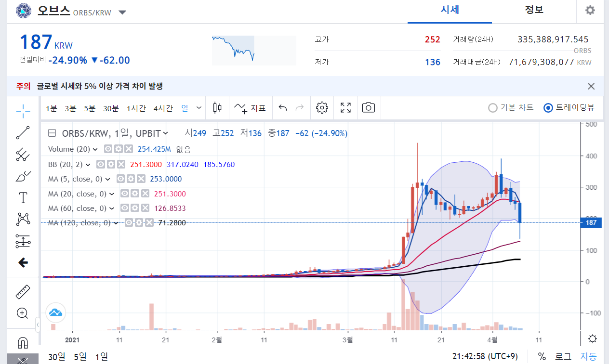Screen dimensions: 609x364
Task: Hide the Volume (20) indicator
Action: click(x=108, y=149)
